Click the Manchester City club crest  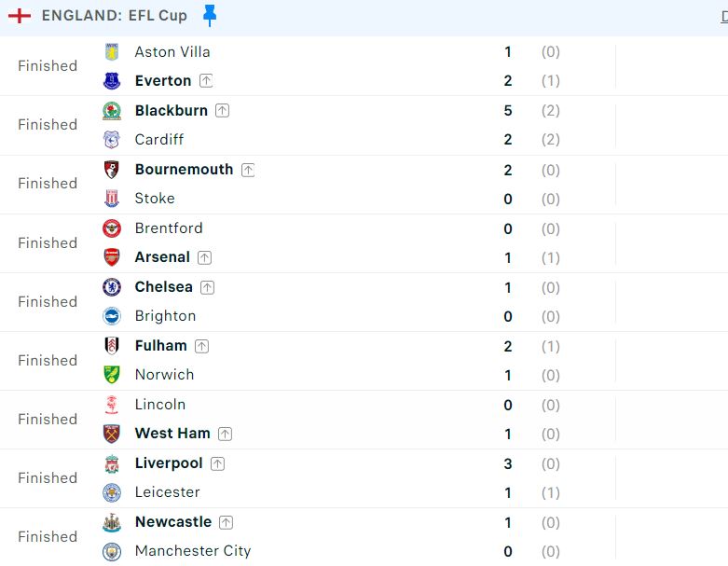[112, 551]
